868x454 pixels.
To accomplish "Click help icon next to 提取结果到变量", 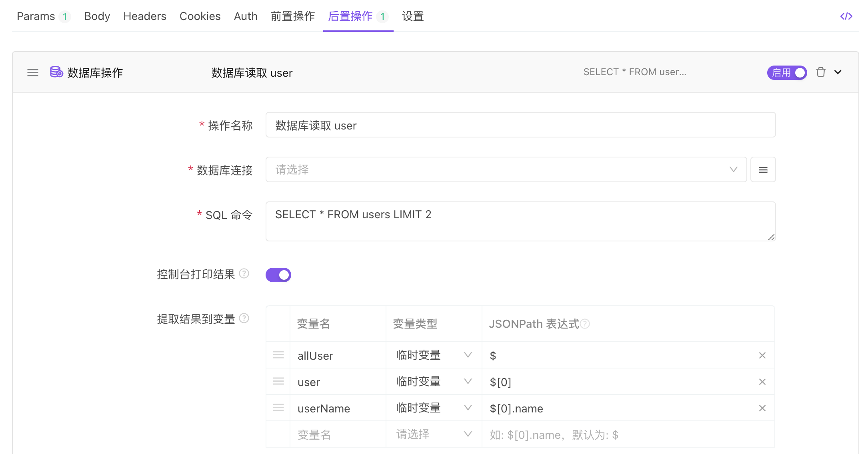I will [244, 319].
